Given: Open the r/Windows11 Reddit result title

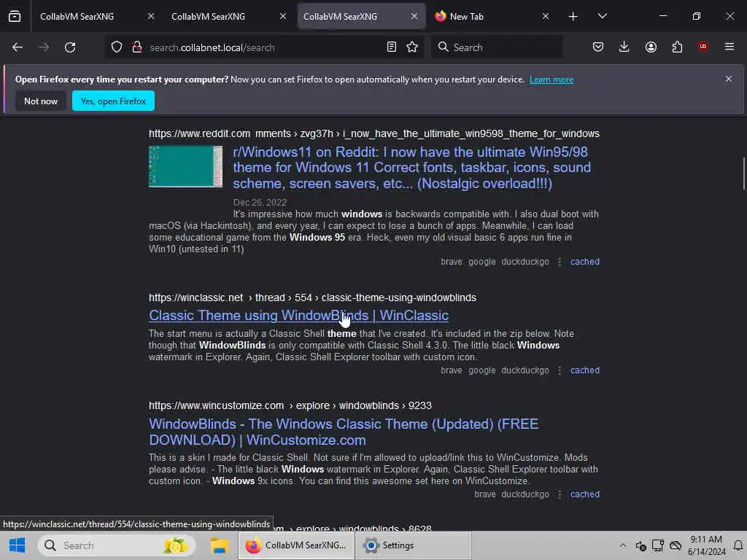Looking at the screenshot, I should [x=411, y=168].
